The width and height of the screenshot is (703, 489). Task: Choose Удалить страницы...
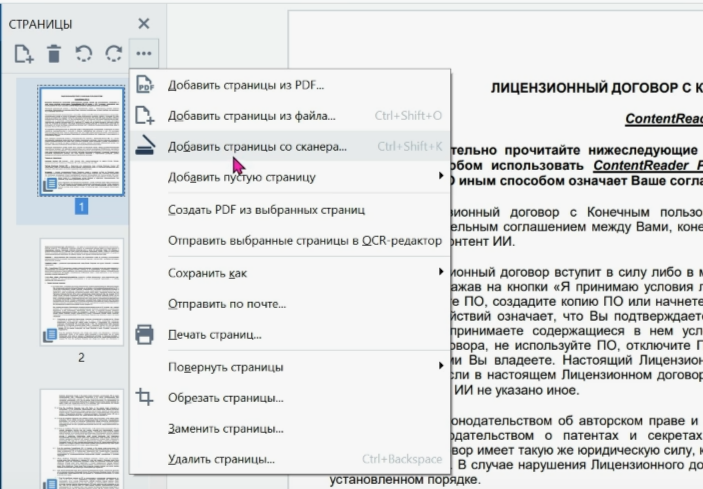pyautogui.click(x=290, y=459)
